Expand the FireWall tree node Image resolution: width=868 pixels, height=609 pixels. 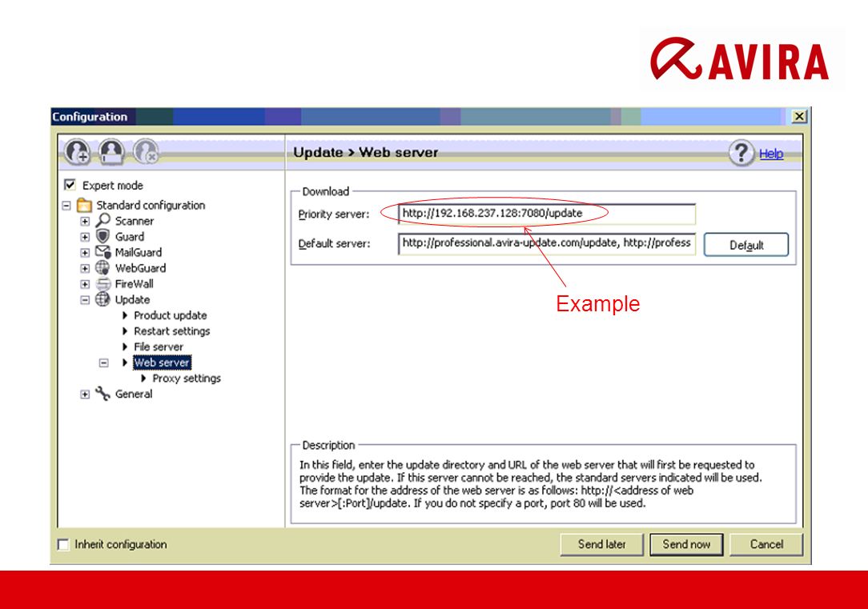coord(85,284)
